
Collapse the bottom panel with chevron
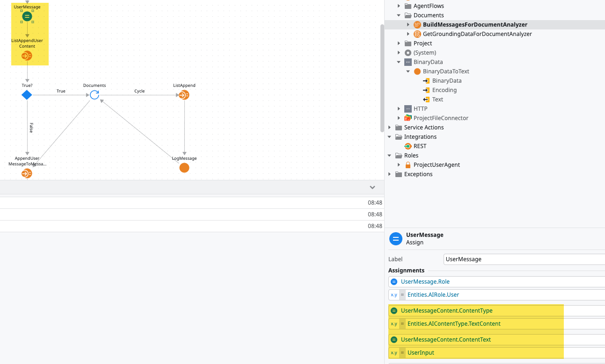372,187
